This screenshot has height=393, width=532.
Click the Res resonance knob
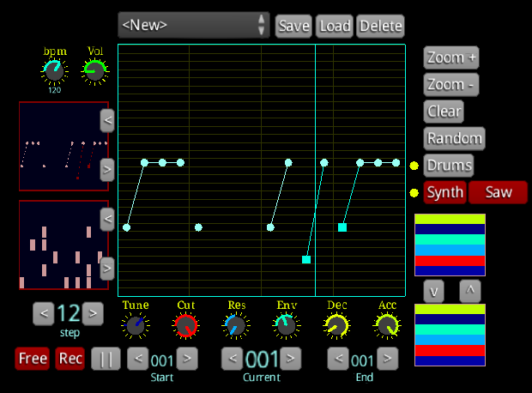(236, 325)
